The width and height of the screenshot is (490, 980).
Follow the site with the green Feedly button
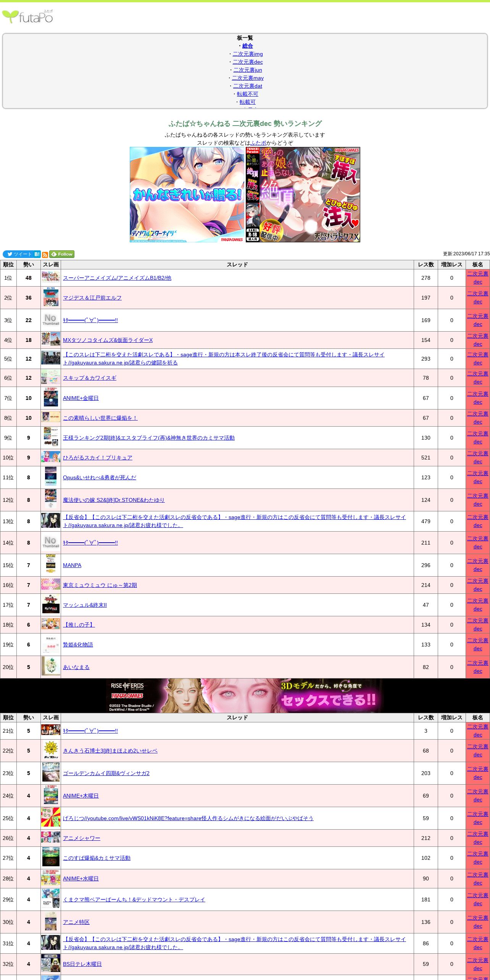(62, 254)
